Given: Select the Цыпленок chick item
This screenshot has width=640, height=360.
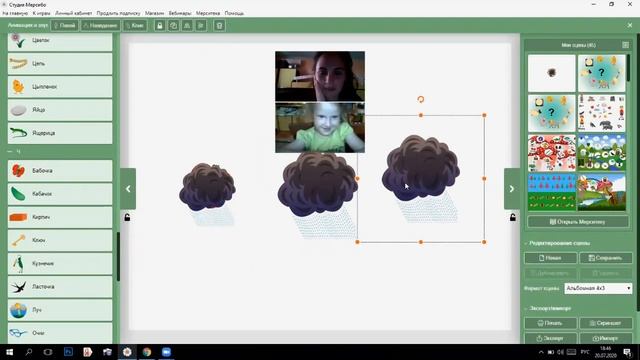Looking at the screenshot, I should pos(60,87).
